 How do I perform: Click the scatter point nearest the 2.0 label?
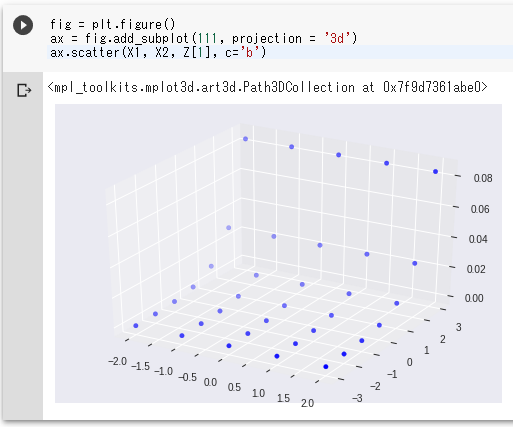click(326, 367)
